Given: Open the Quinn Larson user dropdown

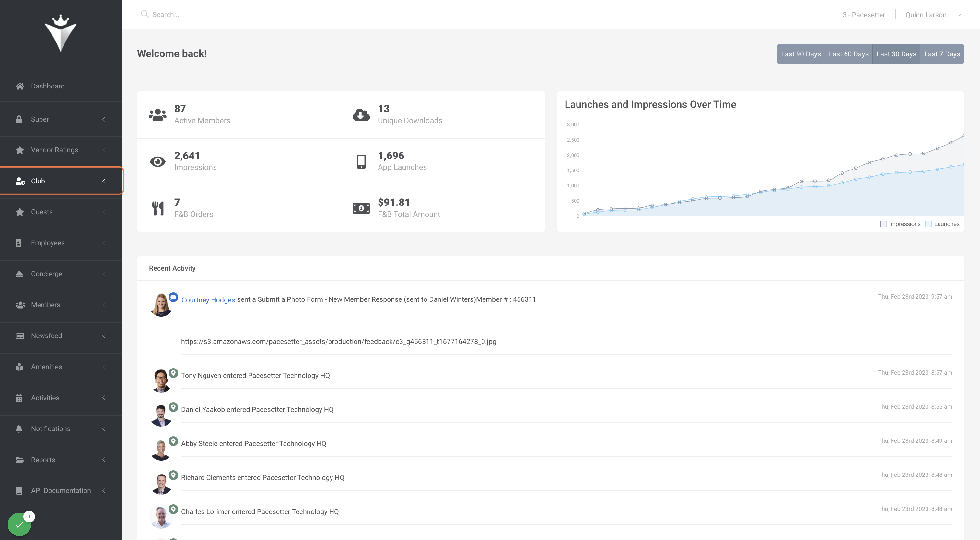Looking at the screenshot, I should coord(933,15).
